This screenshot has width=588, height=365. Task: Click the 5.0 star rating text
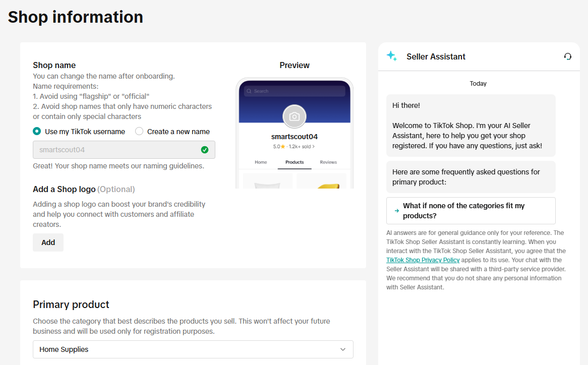click(279, 147)
